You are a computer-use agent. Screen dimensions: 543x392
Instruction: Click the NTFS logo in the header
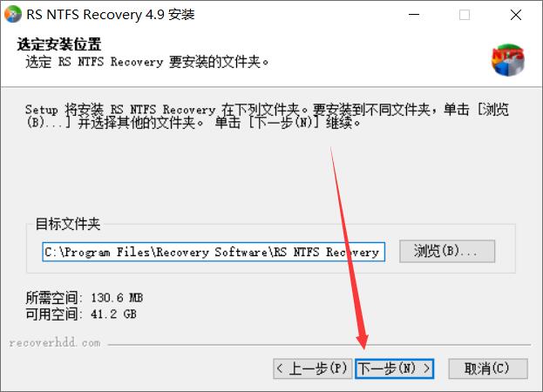(507, 60)
